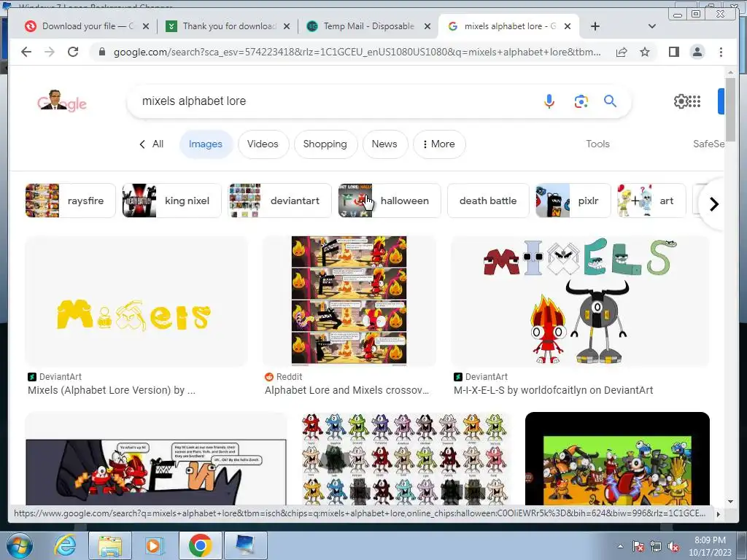This screenshot has height=560, width=747.
Task: Filter images by halloween chip
Action: tap(390, 201)
